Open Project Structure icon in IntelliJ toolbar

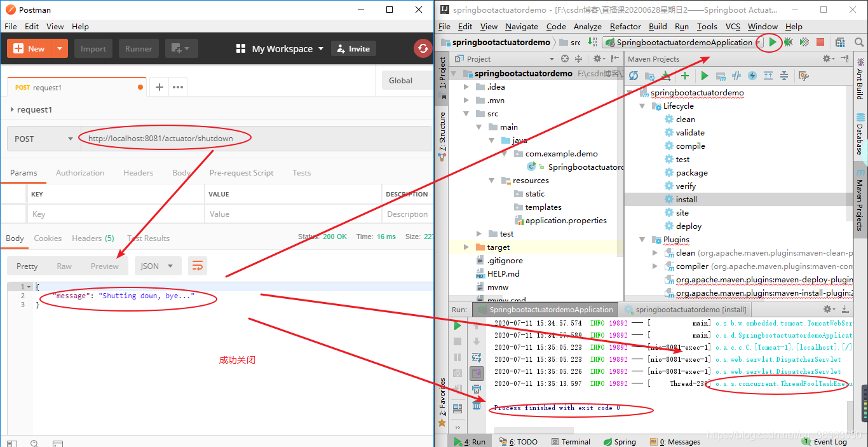pyautogui.click(x=840, y=42)
